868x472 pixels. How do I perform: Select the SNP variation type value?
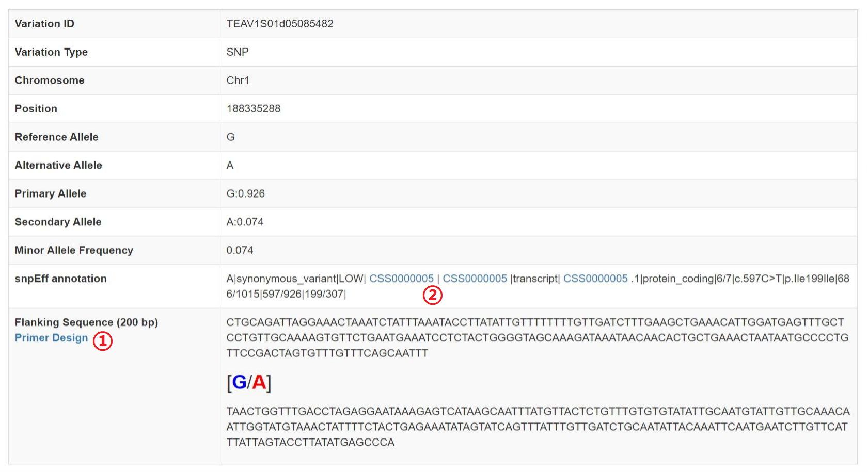(238, 52)
